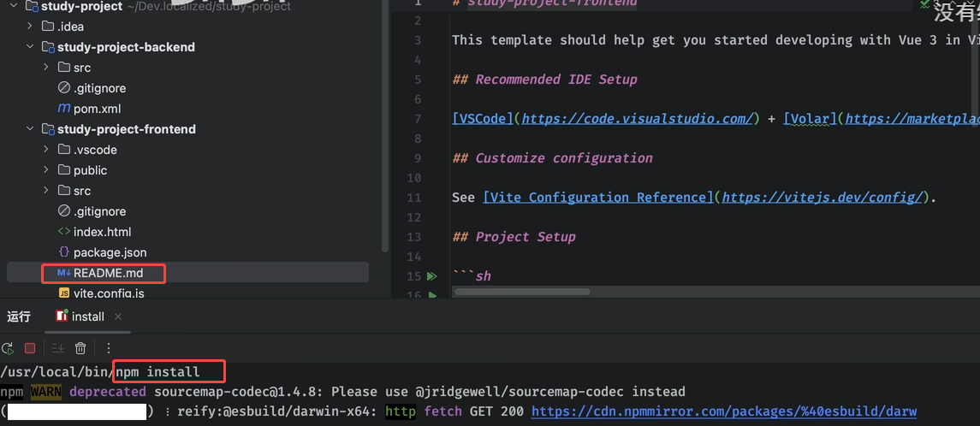Viewport: 980px width, 426px height.
Task: Click the folder icon of .vscode
Action: [x=63, y=150]
